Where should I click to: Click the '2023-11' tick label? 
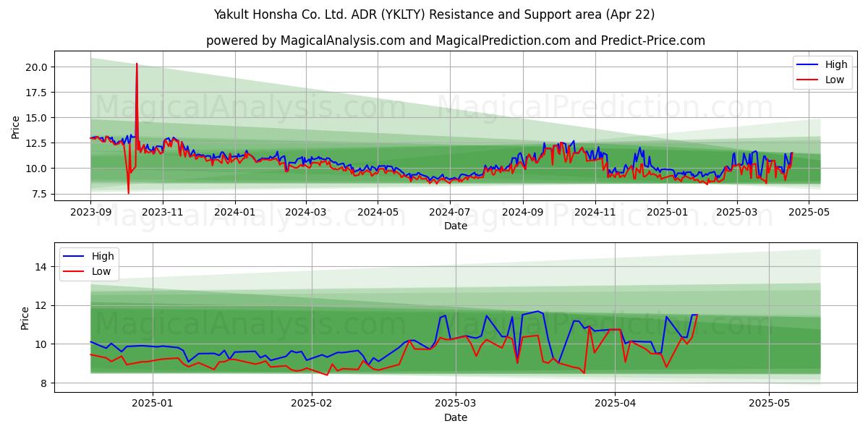[163, 213]
